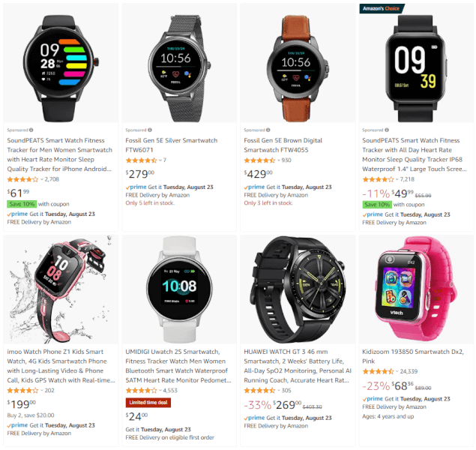Viewport: 476px width, 450px height.
Task: Click the Sponsored info icon under the Amazon's Choice watch
Action: click(x=387, y=130)
